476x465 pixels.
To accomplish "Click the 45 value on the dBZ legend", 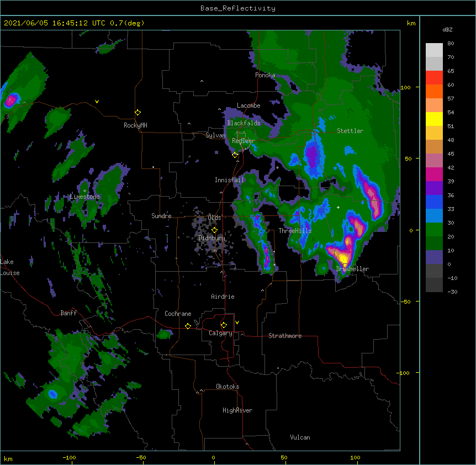I will coord(451,154).
